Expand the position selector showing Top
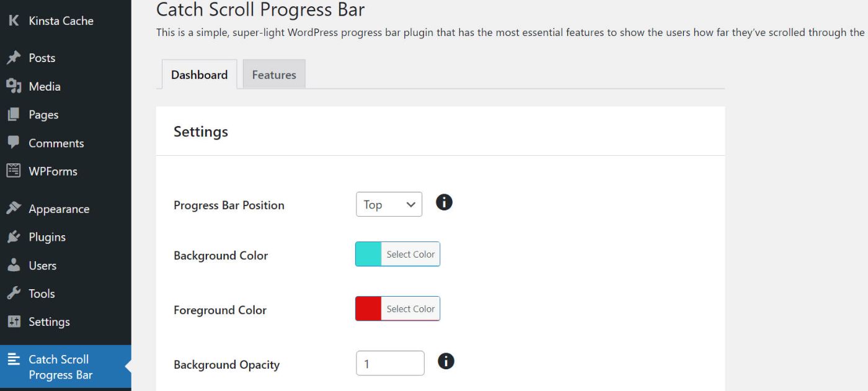This screenshot has height=391, width=868. point(389,204)
